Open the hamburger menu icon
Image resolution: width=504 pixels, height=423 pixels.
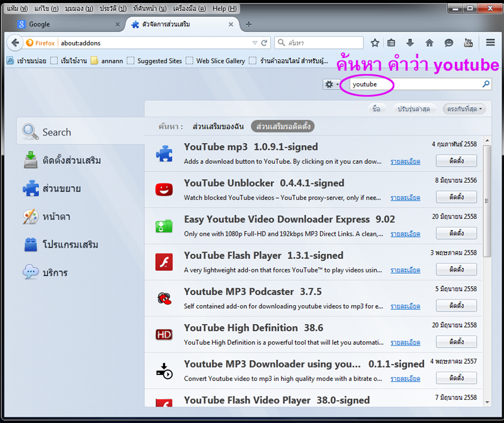click(x=491, y=43)
